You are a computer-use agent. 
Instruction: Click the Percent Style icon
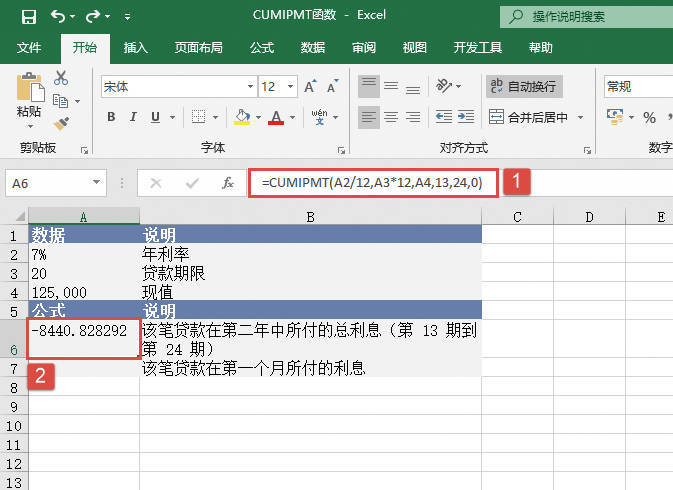pos(649,118)
